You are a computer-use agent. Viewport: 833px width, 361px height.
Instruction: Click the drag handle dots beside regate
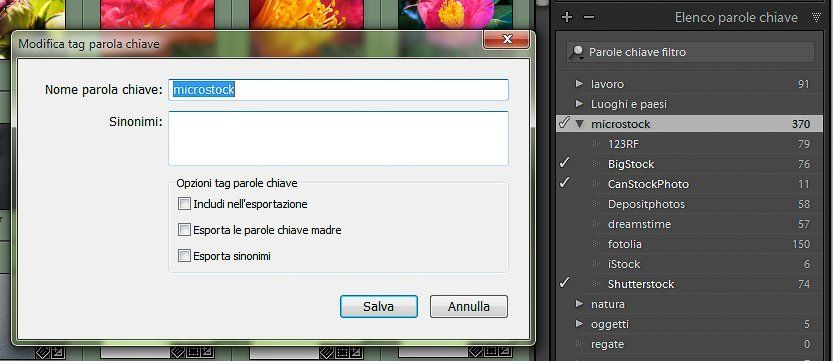pos(580,344)
